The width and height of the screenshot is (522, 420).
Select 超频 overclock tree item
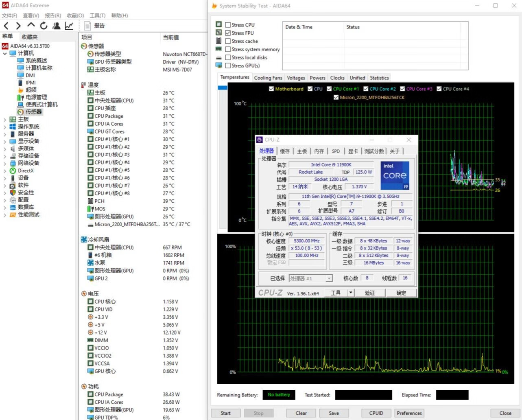31,90
